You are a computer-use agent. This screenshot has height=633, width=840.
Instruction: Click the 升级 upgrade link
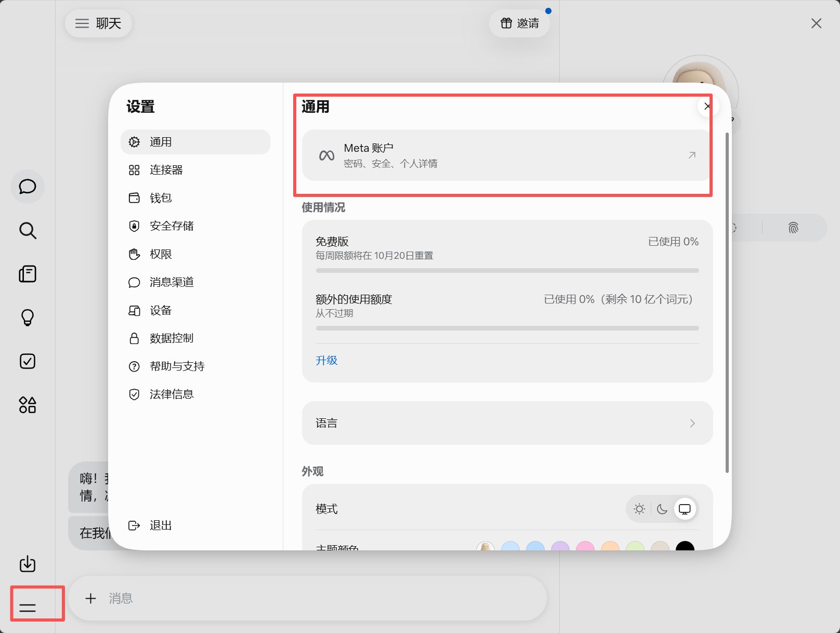point(326,360)
